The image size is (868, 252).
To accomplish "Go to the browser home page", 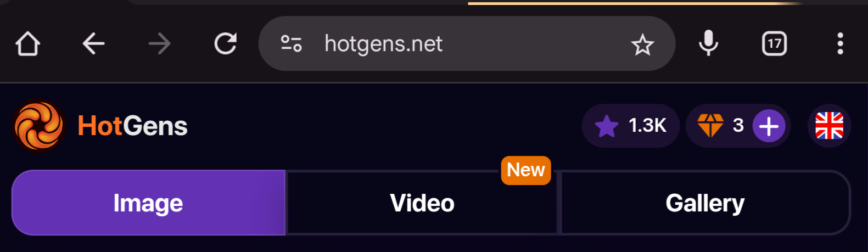I will pos(27,43).
